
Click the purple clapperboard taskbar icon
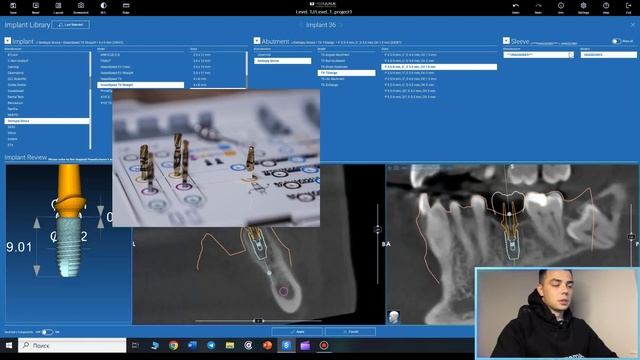click(305, 345)
